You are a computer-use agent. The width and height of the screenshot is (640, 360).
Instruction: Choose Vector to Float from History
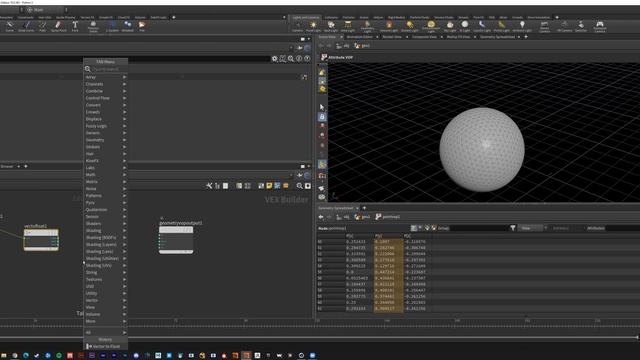pyautogui.click(x=105, y=347)
